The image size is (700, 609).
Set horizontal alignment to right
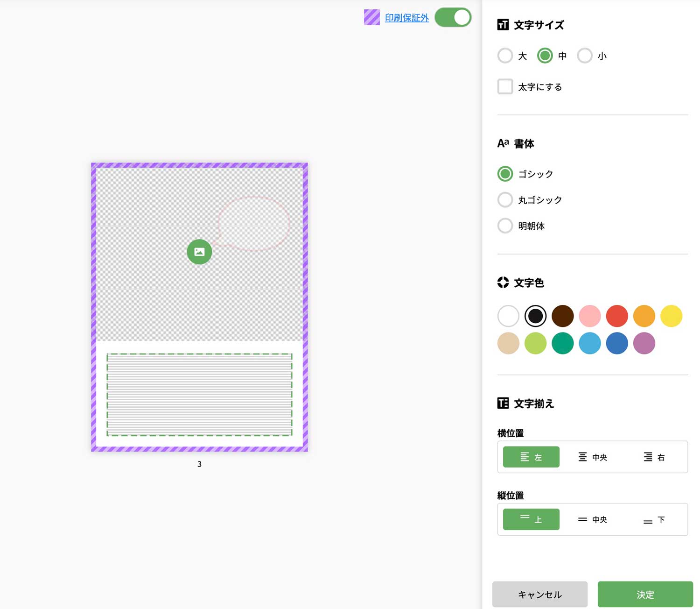coord(654,457)
